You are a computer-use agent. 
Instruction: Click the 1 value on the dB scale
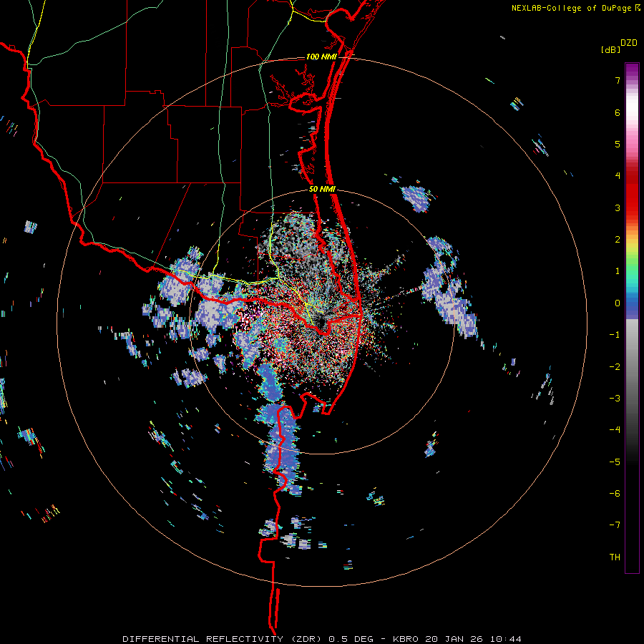click(x=618, y=271)
